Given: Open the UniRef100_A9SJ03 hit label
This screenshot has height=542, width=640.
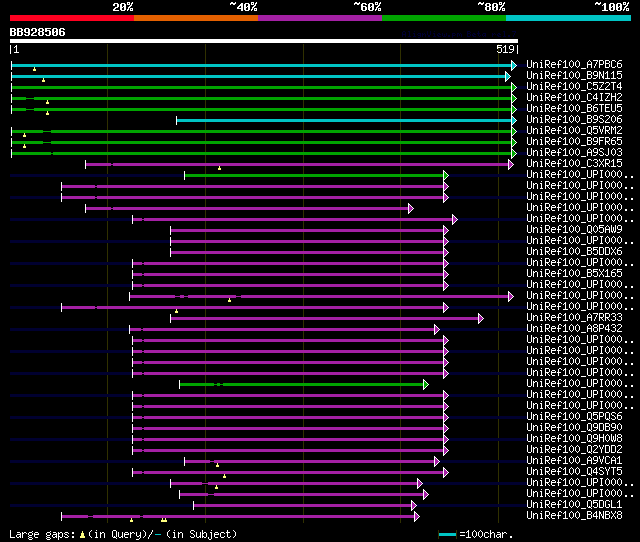Looking at the screenshot, I should point(574,153).
